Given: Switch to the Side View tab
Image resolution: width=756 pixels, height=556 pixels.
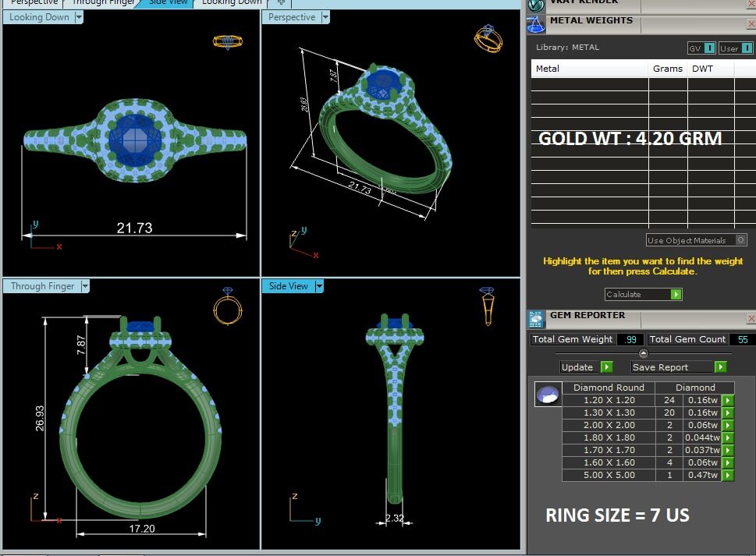Looking at the screenshot, I should [167, 2].
